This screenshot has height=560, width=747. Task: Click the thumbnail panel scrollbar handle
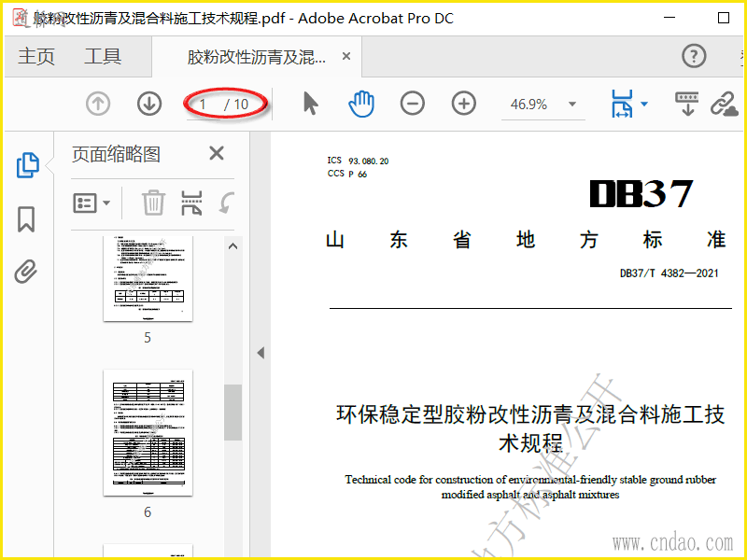[233, 413]
